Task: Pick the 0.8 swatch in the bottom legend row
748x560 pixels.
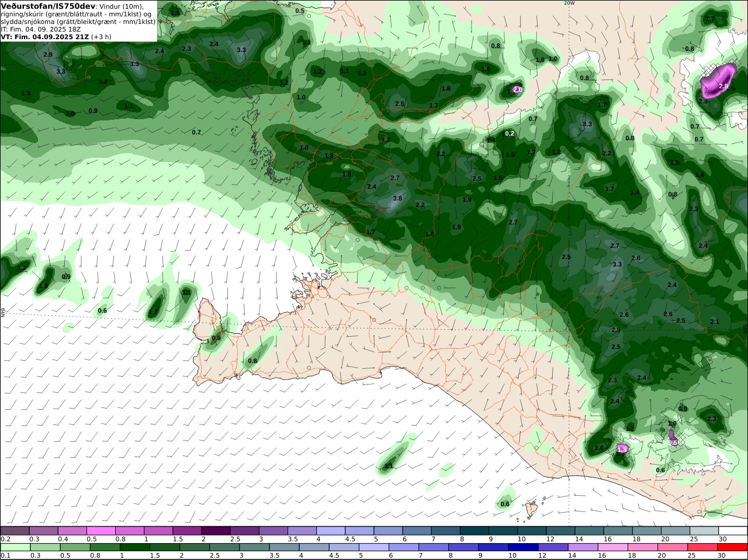Action: 105,547
